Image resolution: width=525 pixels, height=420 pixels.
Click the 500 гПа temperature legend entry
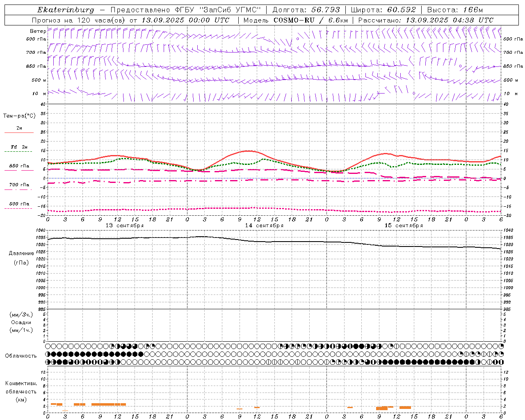[x=19, y=204]
